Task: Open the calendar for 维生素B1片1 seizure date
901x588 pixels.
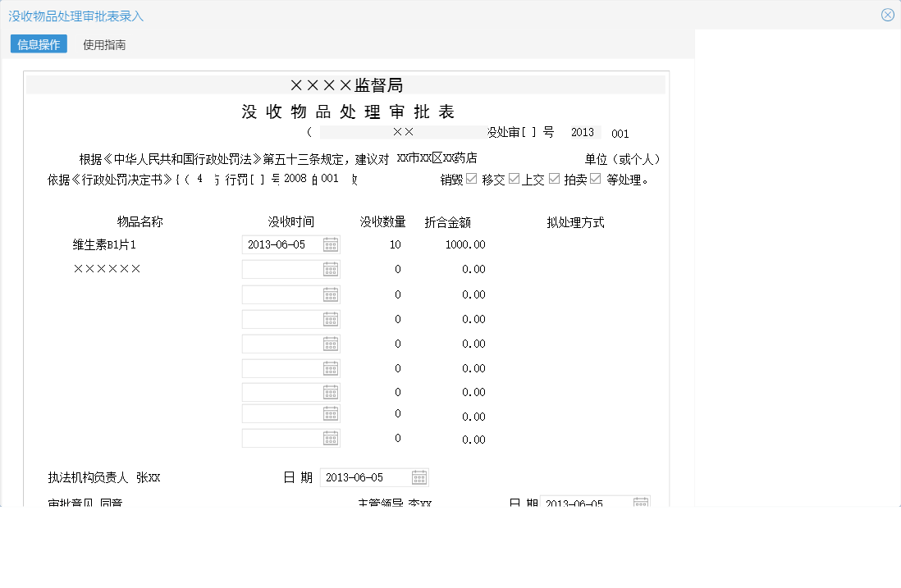Action: 331,244
